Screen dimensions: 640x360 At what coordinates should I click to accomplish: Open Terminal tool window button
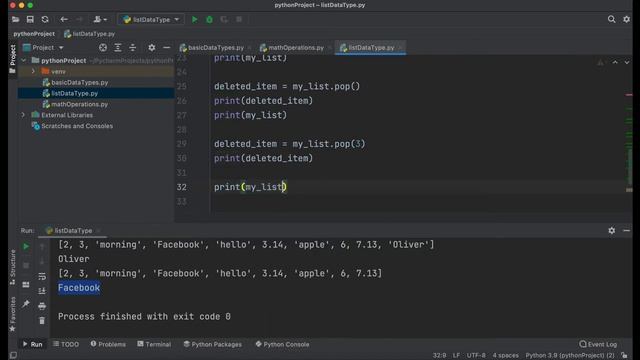coord(154,344)
